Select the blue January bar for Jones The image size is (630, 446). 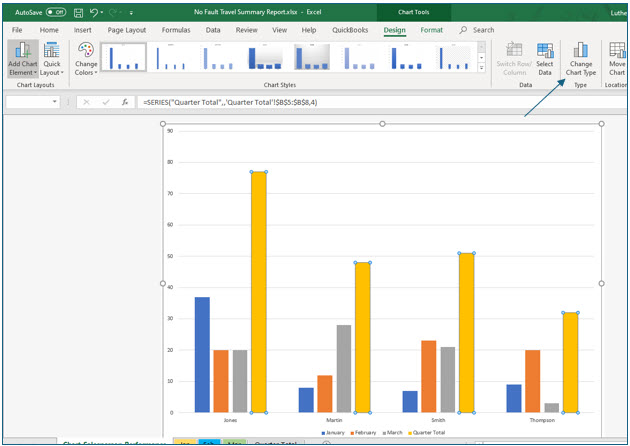pyautogui.click(x=202, y=355)
